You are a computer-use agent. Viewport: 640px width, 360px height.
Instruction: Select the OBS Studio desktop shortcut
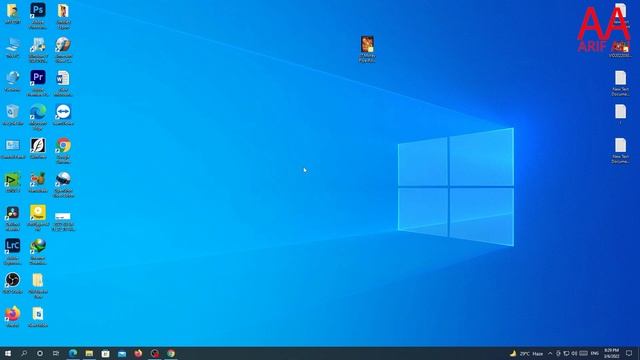coord(13,283)
